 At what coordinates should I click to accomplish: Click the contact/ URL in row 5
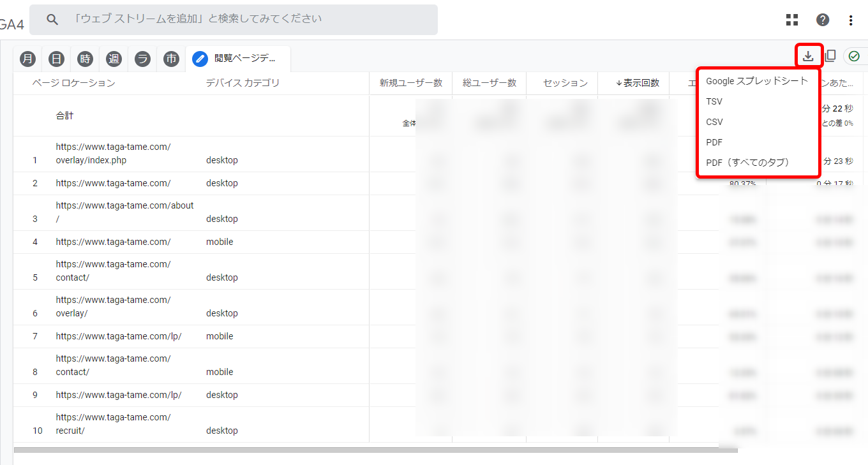[113, 271]
